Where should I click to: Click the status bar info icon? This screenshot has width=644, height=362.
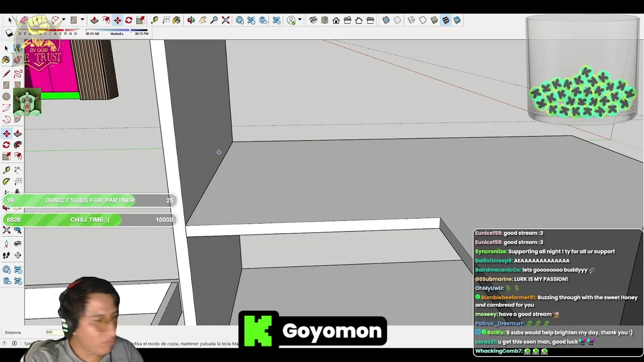(x=14, y=343)
